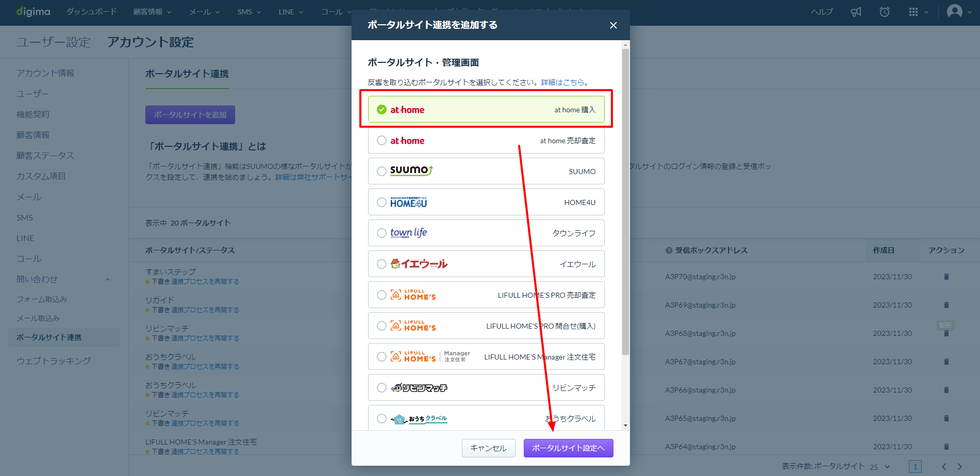Switch to アカウント設定 tab
The height and width of the screenshot is (476, 980).
151,42
